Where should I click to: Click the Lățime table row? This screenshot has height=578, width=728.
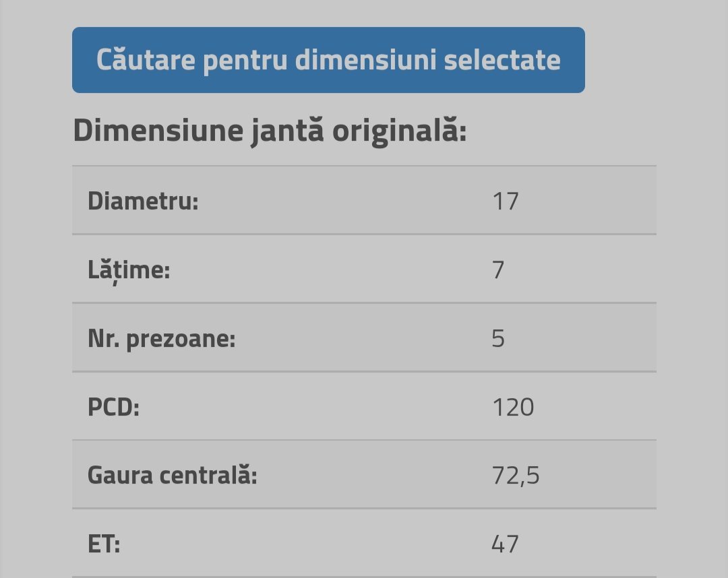click(x=364, y=269)
